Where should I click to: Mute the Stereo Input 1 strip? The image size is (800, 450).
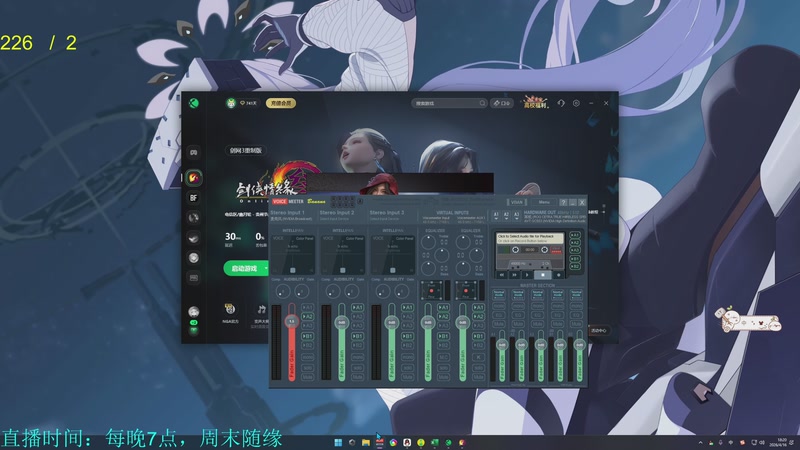(x=307, y=377)
